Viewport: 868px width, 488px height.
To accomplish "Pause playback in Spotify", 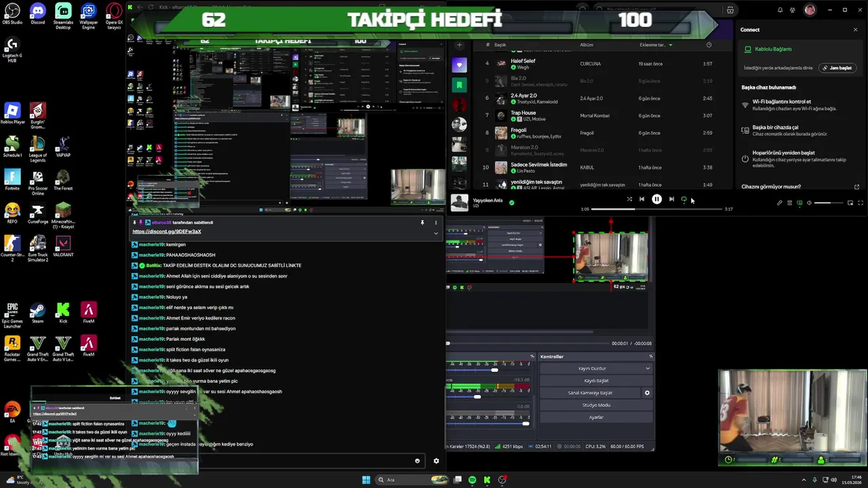I will (656, 199).
